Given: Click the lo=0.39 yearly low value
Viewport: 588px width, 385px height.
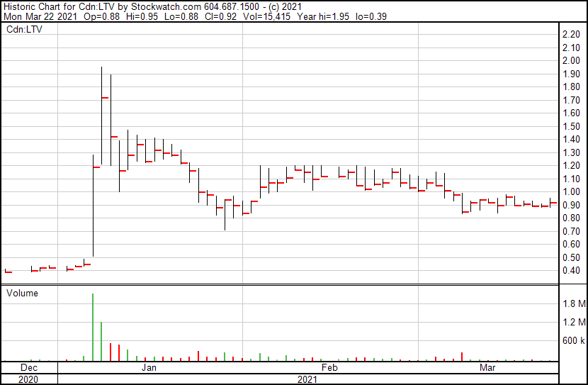Looking at the screenshot, I should pyautogui.click(x=371, y=16).
